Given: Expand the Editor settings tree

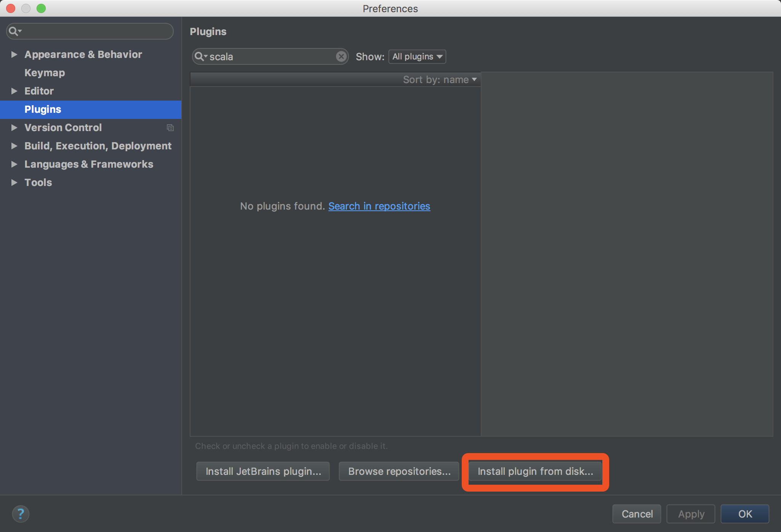Looking at the screenshot, I should pyautogui.click(x=14, y=91).
